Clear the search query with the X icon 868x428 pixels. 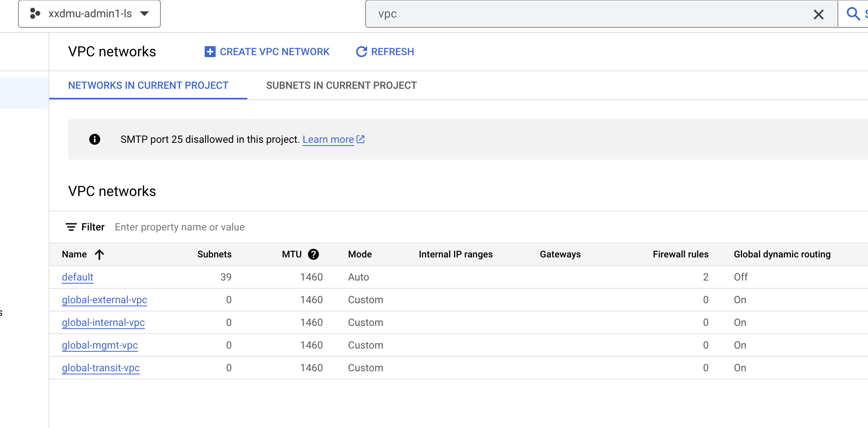point(818,14)
